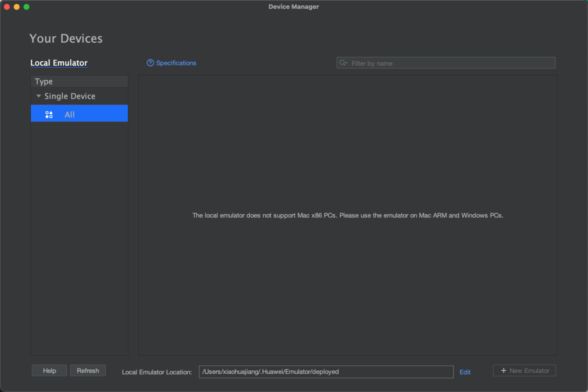The height and width of the screenshot is (392, 588).
Task: Click the All category grid icon
Action: 49,115
